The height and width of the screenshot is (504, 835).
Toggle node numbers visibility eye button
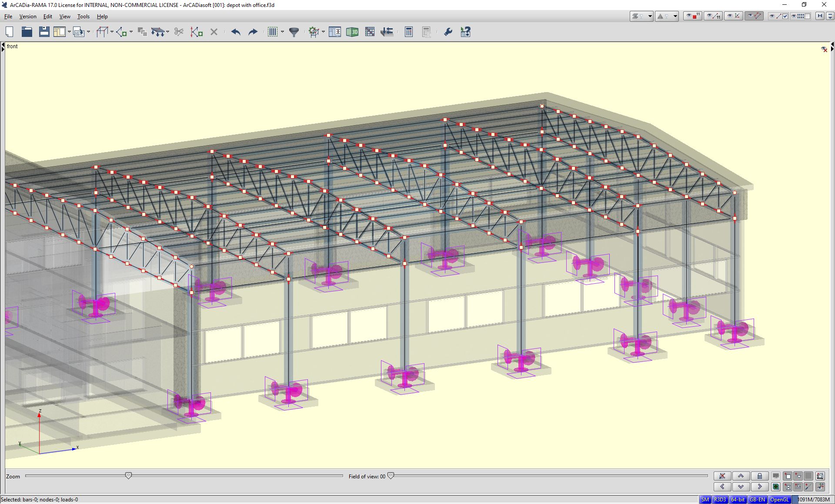[x=692, y=16]
